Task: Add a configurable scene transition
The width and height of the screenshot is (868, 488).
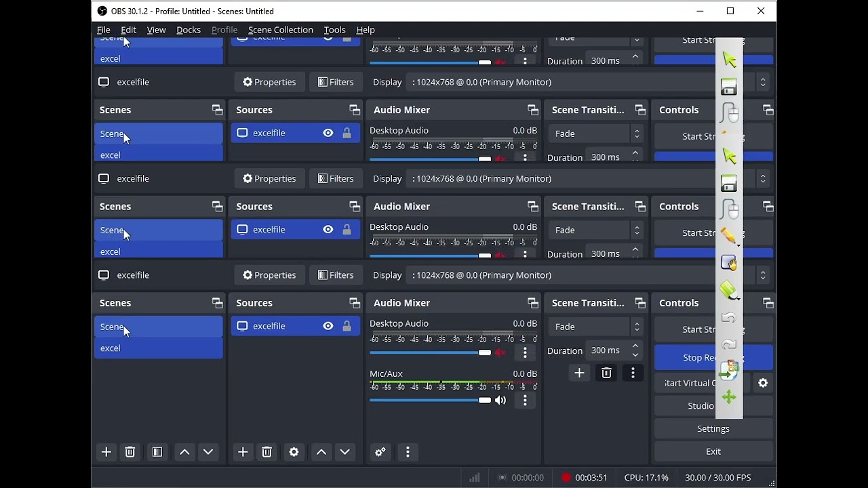Action: 579,373
